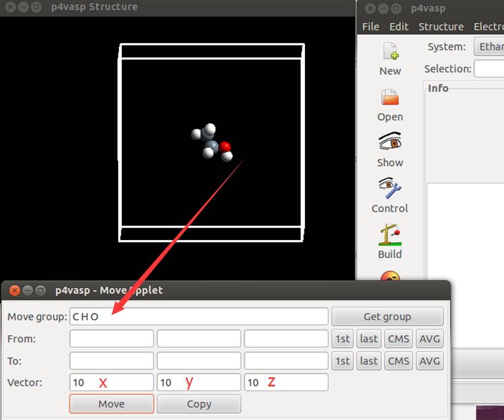Click the Selection input field

point(489,69)
